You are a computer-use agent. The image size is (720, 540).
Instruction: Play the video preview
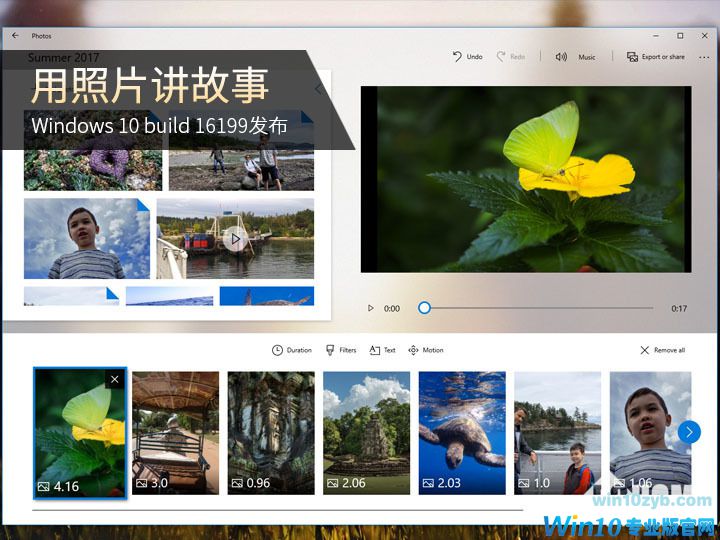click(371, 309)
